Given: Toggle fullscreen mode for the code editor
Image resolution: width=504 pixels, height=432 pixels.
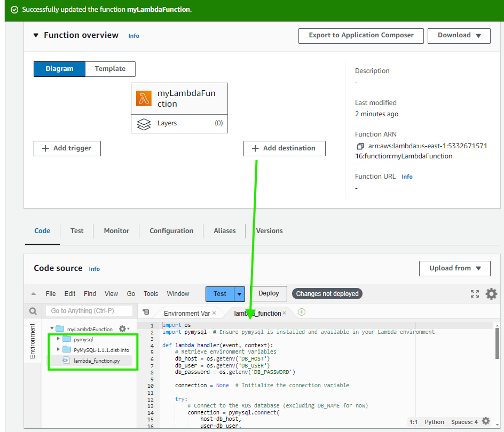Looking at the screenshot, I should [x=475, y=293].
